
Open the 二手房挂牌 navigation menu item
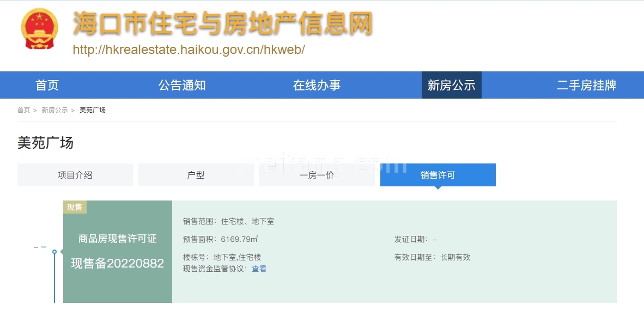(587, 85)
